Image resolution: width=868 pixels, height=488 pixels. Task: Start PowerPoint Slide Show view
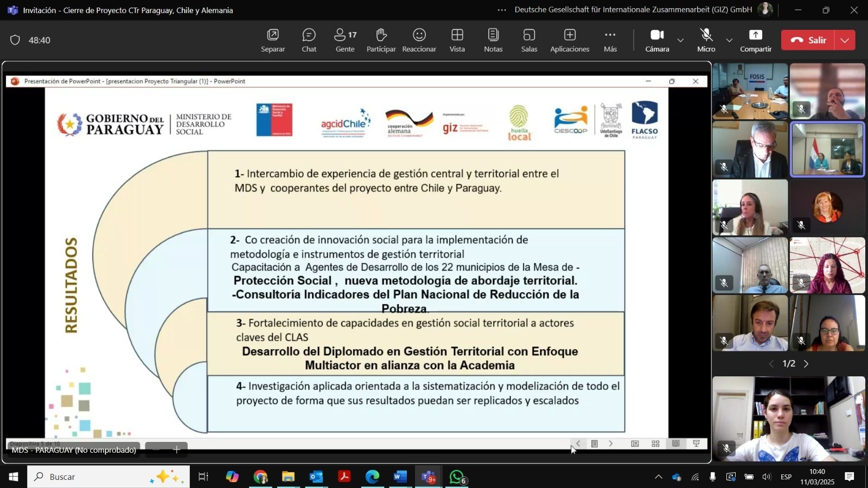(x=697, y=444)
